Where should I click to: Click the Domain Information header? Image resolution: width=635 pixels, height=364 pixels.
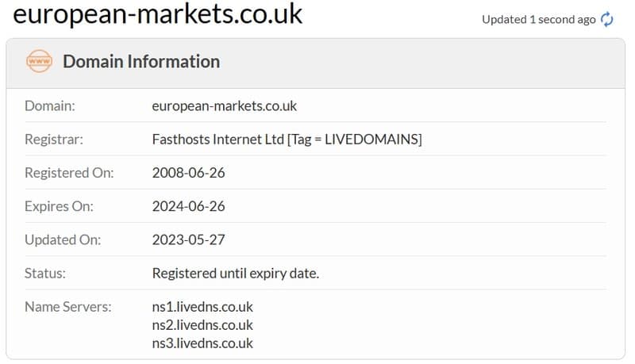pos(141,62)
